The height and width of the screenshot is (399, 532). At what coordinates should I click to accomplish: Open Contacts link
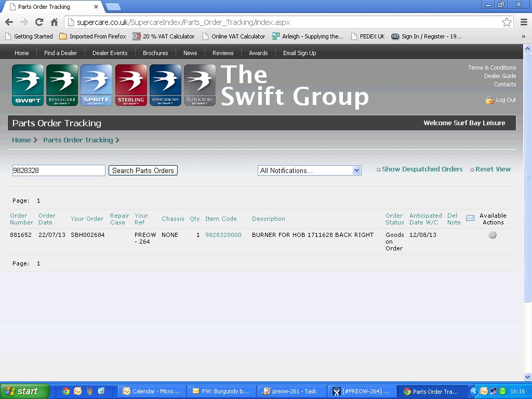pyautogui.click(x=504, y=84)
